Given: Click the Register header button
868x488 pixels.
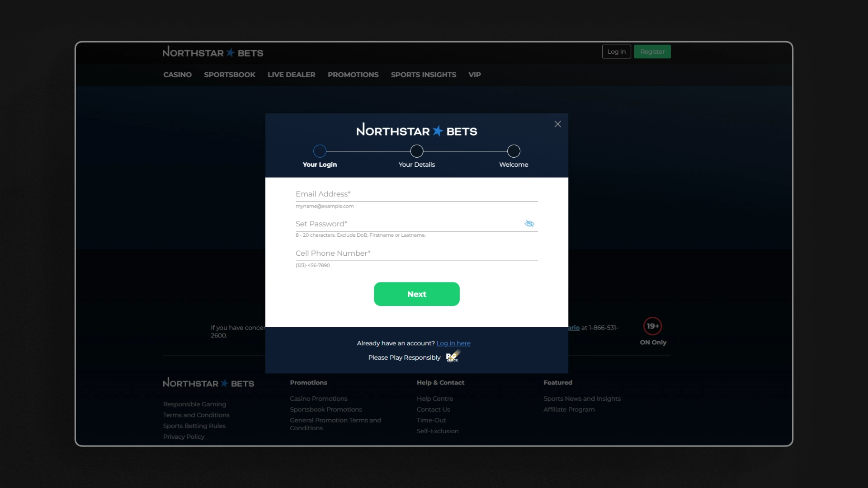Looking at the screenshot, I should pos(652,52).
